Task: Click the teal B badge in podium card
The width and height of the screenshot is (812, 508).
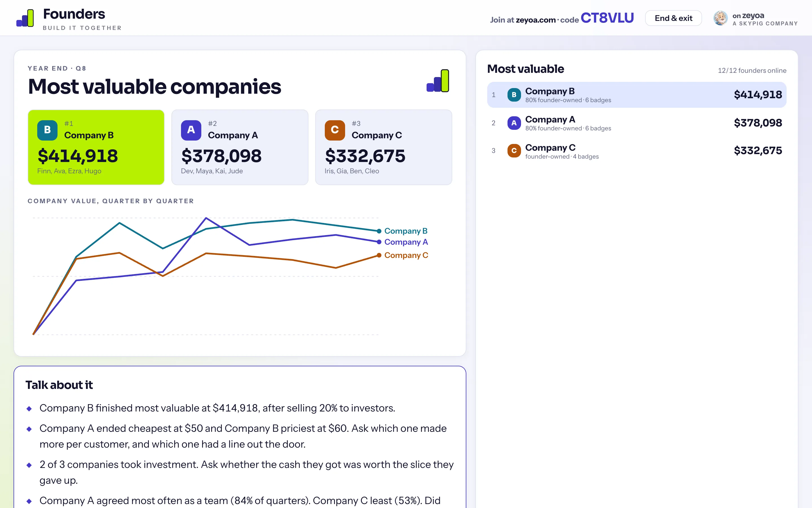Action: coord(47,130)
